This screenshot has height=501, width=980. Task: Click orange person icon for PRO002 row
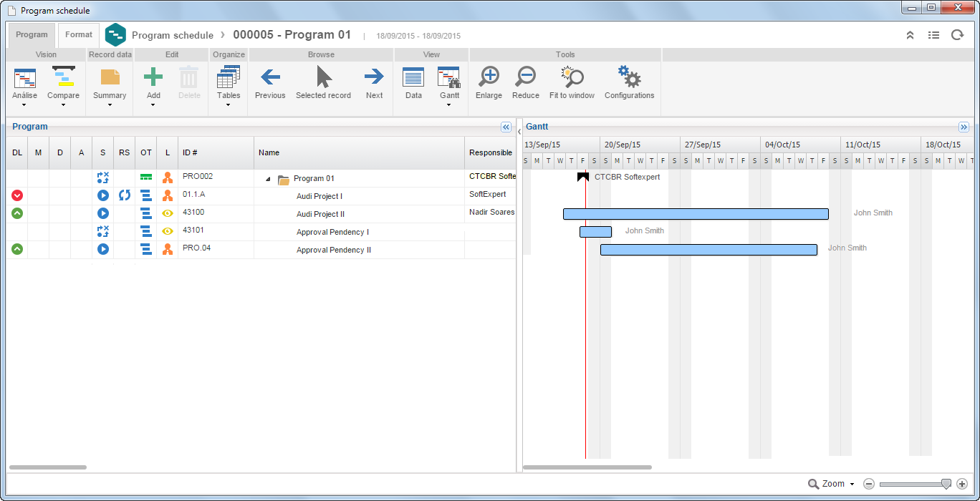coord(168,177)
